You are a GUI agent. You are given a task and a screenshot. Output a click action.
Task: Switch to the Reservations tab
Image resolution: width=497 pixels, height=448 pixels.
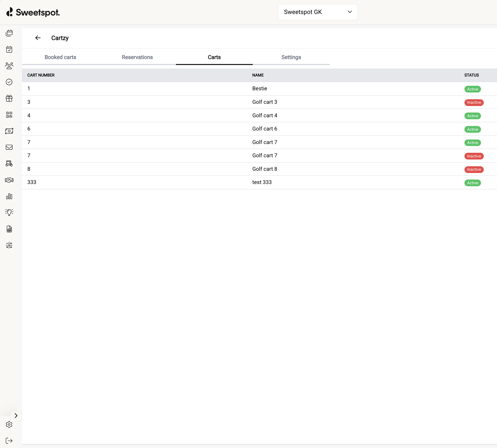coord(137,57)
